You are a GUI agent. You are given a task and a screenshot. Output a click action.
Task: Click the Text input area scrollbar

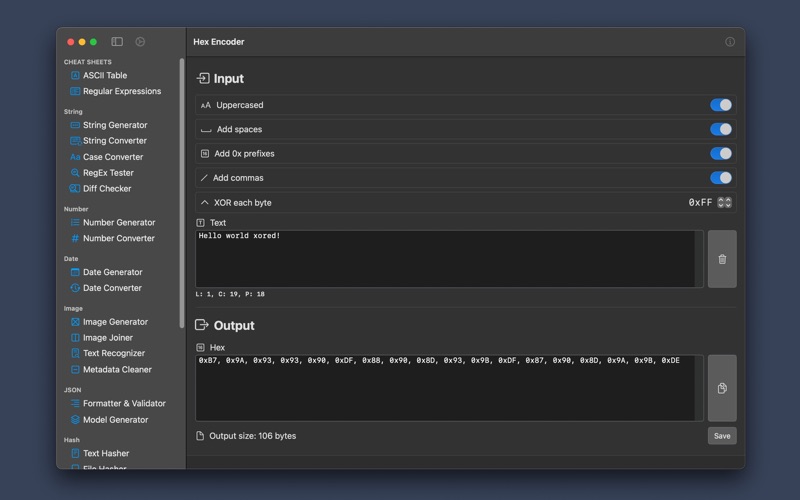tap(699, 259)
